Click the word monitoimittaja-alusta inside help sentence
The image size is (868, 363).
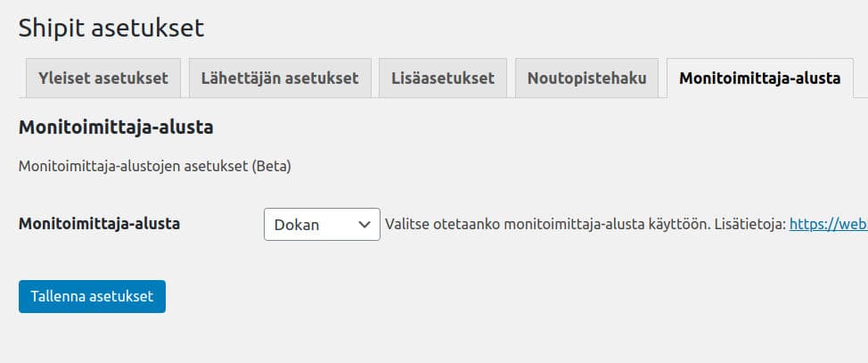[x=574, y=225]
